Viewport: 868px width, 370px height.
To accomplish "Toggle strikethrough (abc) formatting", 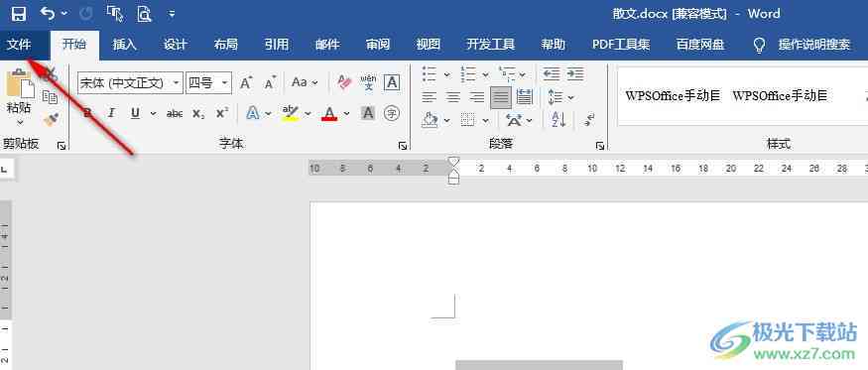I will click(x=175, y=113).
